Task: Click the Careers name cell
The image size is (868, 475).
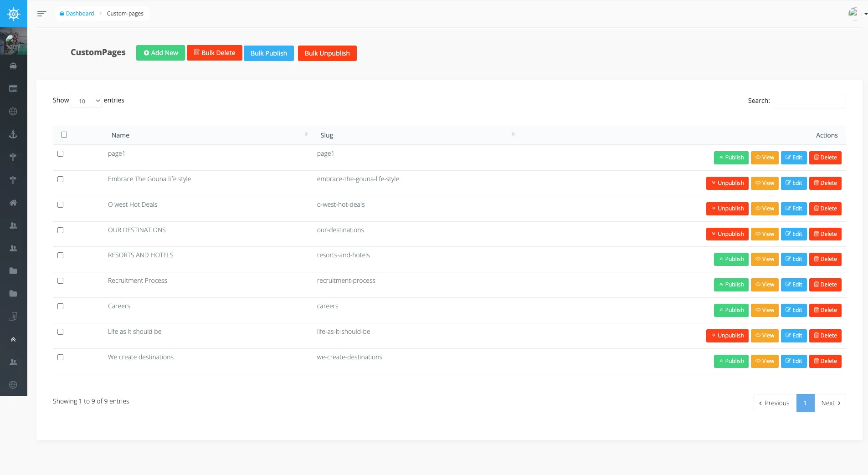Action: [x=119, y=306]
